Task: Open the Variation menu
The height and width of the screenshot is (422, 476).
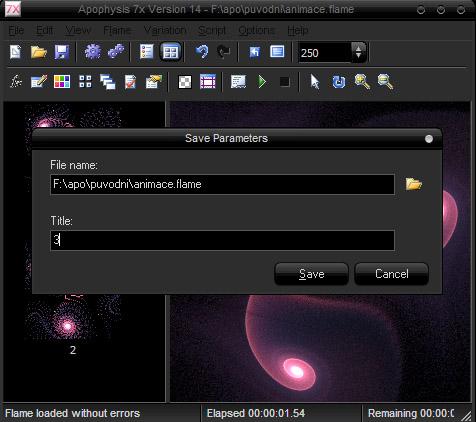Action: click(165, 31)
